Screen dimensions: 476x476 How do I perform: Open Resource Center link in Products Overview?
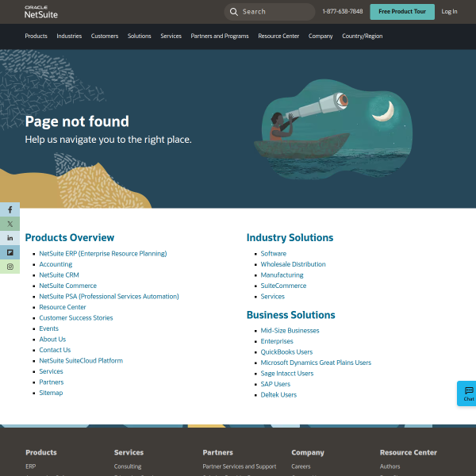63,307
